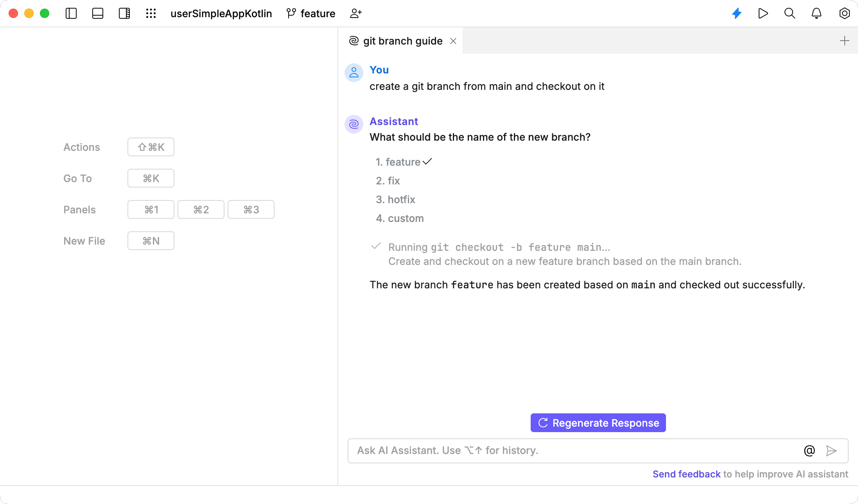The image size is (858, 504).
Task: Click the New File menu item
Action: point(84,241)
